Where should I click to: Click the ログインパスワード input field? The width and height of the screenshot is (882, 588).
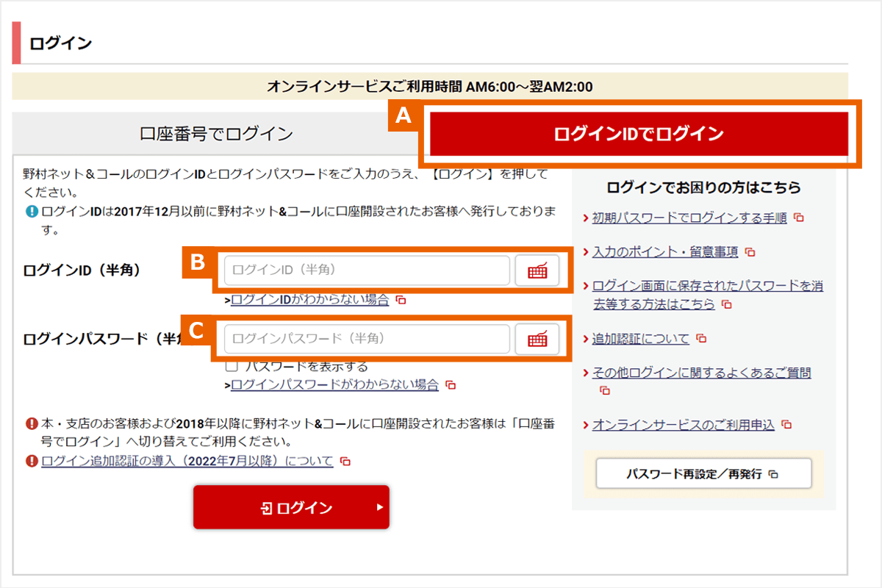[x=367, y=339]
